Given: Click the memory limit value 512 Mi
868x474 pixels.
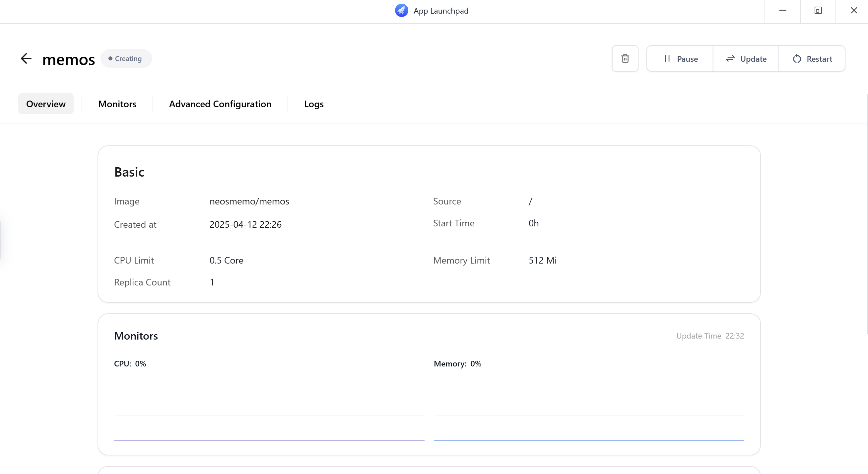Looking at the screenshot, I should pyautogui.click(x=543, y=260).
